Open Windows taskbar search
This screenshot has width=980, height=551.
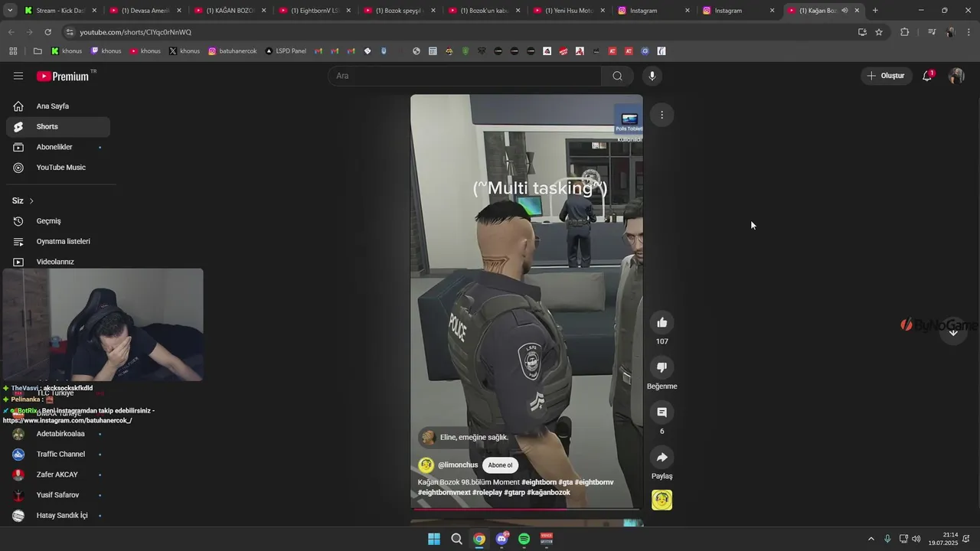tap(456, 539)
